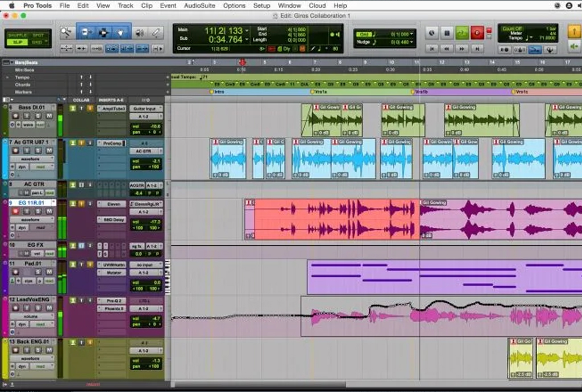Solo the Ac GTR U87 1 track

coord(38,150)
